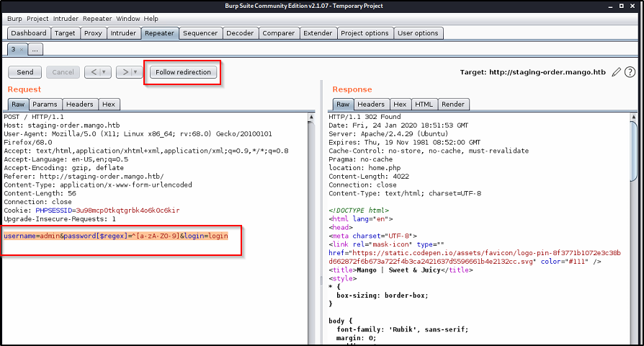Image resolution: width=644 pixels, height=346 pixels.
Task: Select the Request Hex tab
Action: 109,105
